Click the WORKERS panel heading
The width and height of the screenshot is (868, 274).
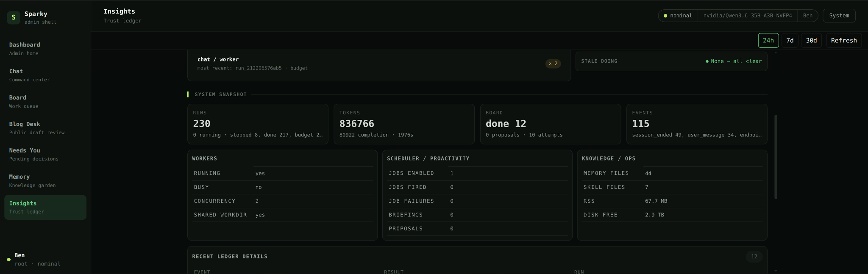tap(204, 158)
